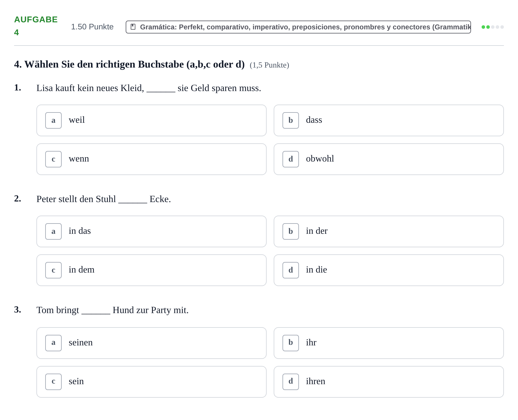This screenshot has width=518, height=420.
Task: Click the bookmark icon in Gramática tag
Action: [133, 27]
